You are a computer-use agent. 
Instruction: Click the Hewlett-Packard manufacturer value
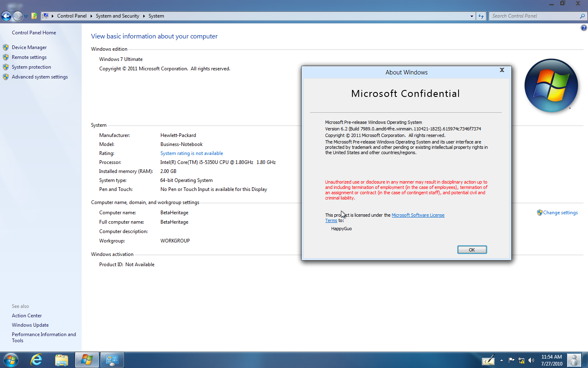pos(178,135)
